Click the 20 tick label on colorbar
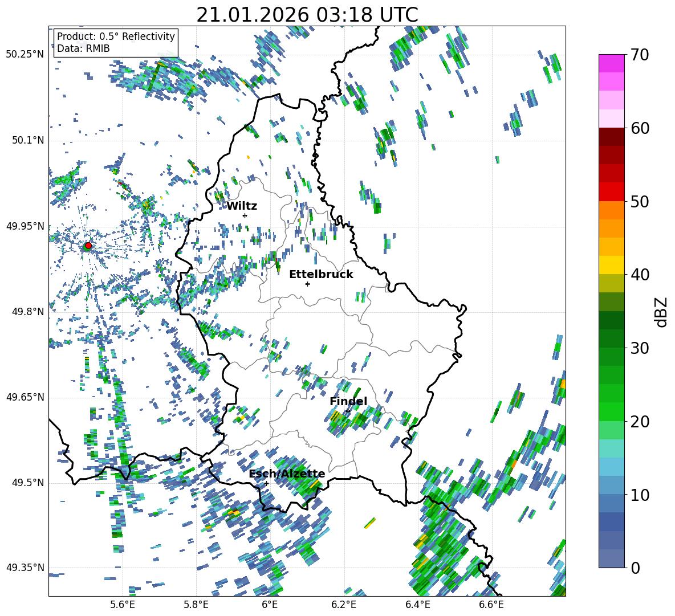The image size is (675, 616). [639, 422]
